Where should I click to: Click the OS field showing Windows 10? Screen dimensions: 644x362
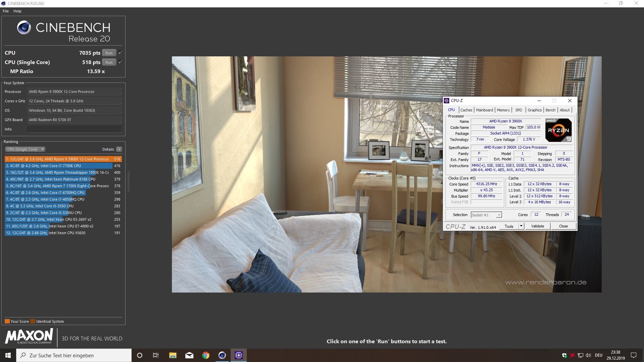[x=75, y=110]
